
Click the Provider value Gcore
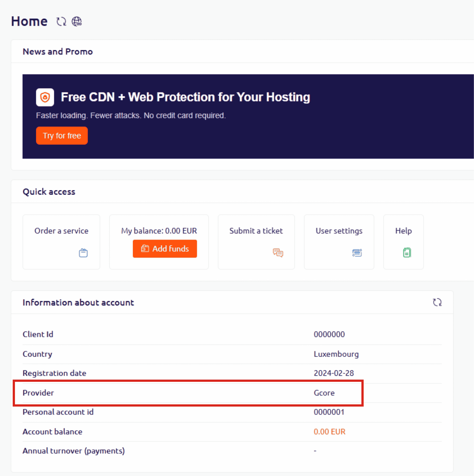[x=324, y=393]
